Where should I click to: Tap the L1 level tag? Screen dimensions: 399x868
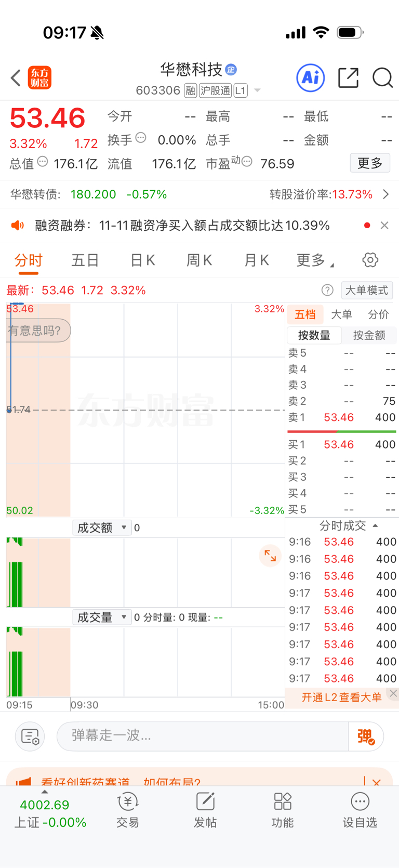pos(241,91)
